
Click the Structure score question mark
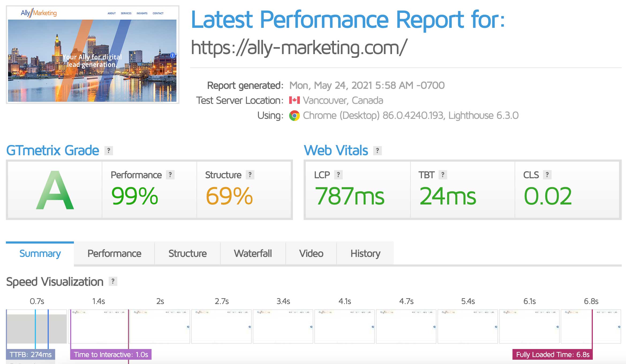click(x=250, y=175)
